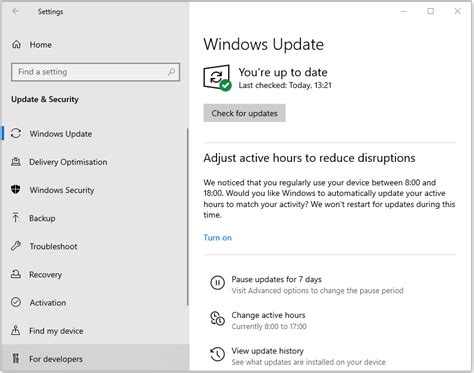Open the Troubleshoot section
The width and height of the screenshot is (474, 373).
point(94,246)
